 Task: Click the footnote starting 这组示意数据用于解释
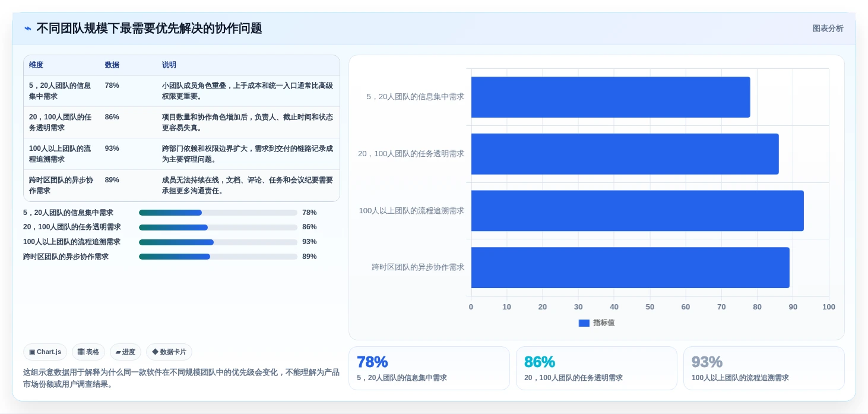tap(181, 378)
